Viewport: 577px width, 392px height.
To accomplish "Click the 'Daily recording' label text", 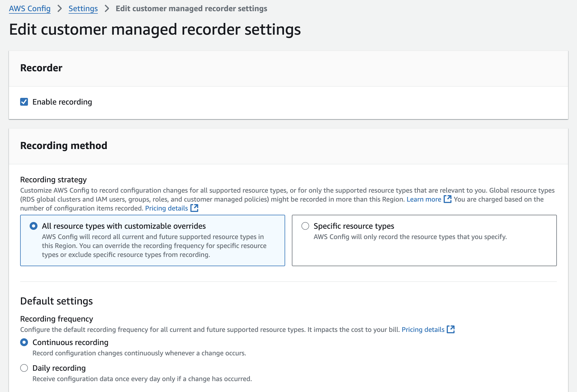I will pyautogui.click(x=59, y=368).
